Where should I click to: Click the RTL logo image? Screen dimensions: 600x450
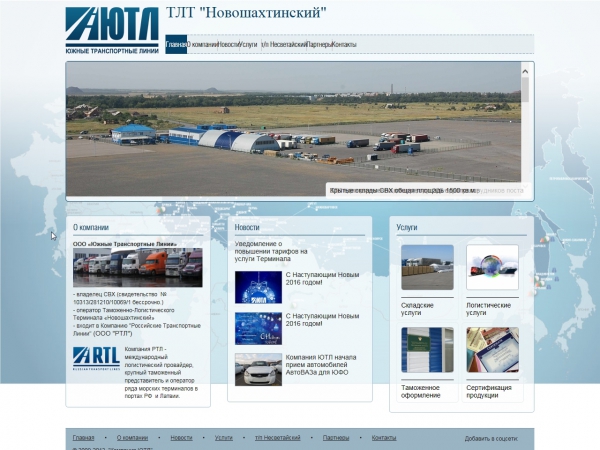(x=96, y=359)
